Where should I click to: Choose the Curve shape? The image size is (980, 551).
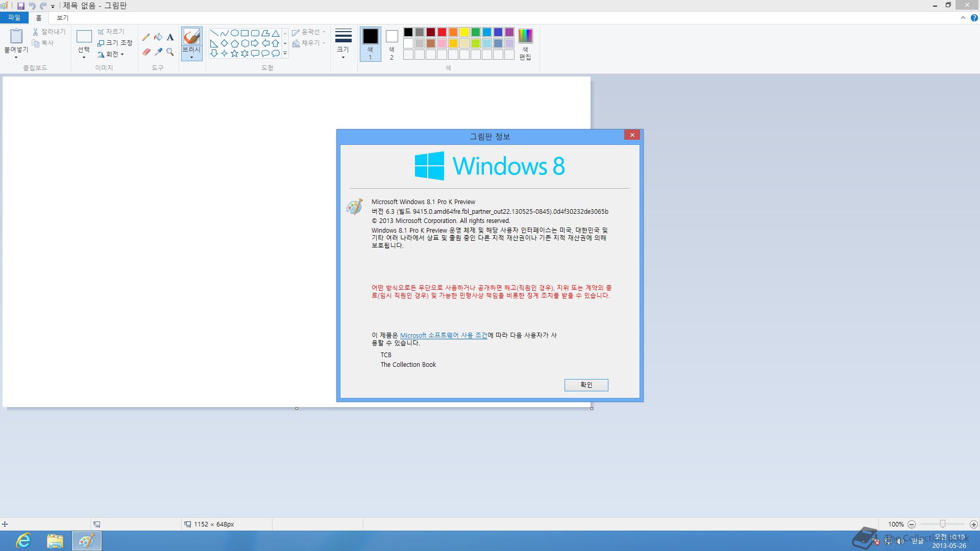tap(225, 33)
